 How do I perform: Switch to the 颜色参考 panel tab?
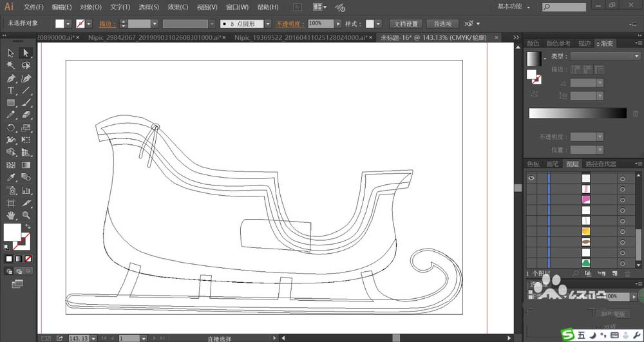point(558,43)
